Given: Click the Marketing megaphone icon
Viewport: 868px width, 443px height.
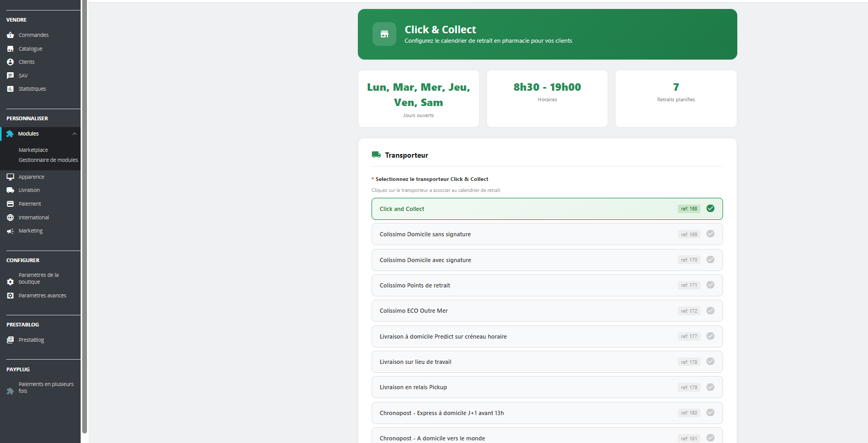Looking at the screenshot, I should (10, 231).
